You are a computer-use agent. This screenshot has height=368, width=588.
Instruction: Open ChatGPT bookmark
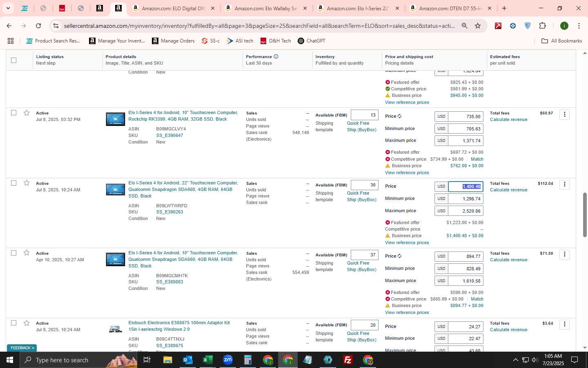[312, 41]
